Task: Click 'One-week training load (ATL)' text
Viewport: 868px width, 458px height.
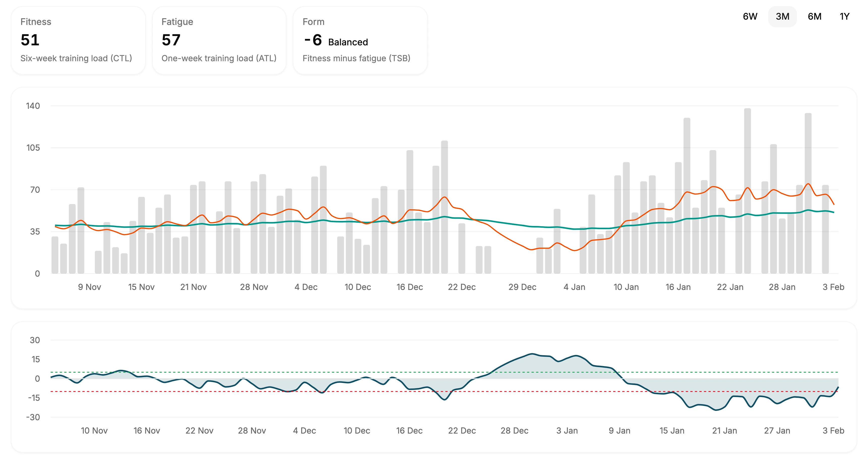Action: click(x=219, y=58)
